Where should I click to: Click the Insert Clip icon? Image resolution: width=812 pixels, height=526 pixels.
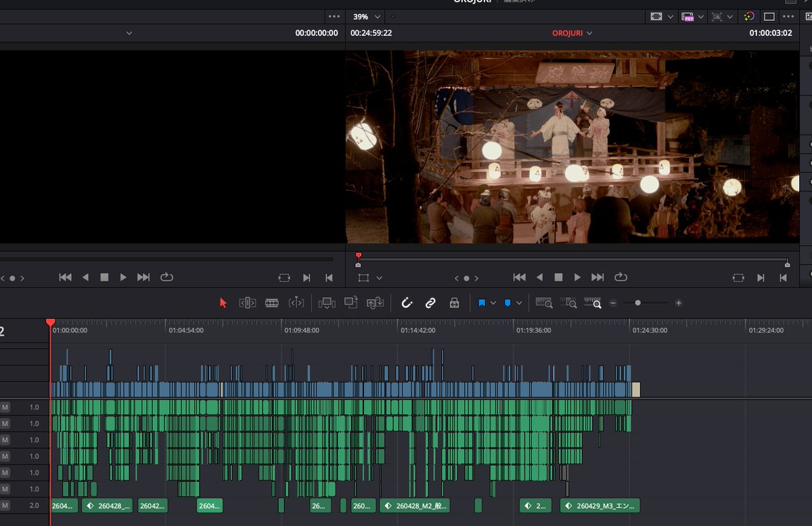tap(327, 303)
